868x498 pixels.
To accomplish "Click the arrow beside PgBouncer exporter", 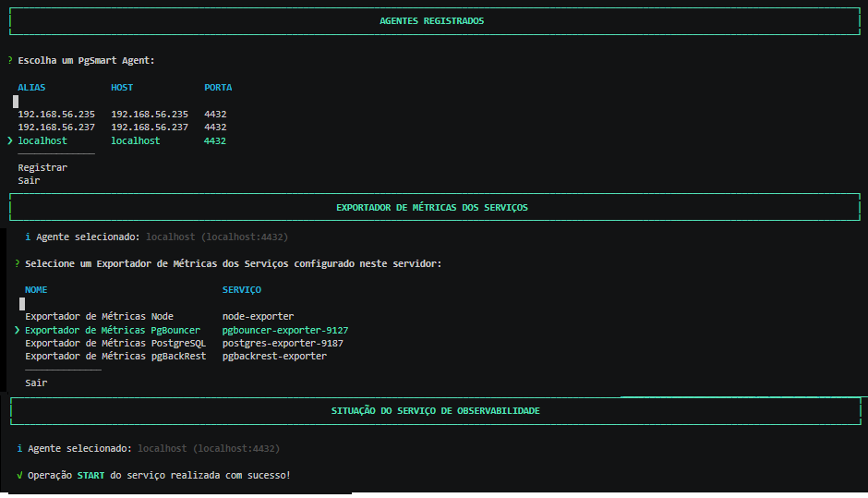I will point(18,330).
